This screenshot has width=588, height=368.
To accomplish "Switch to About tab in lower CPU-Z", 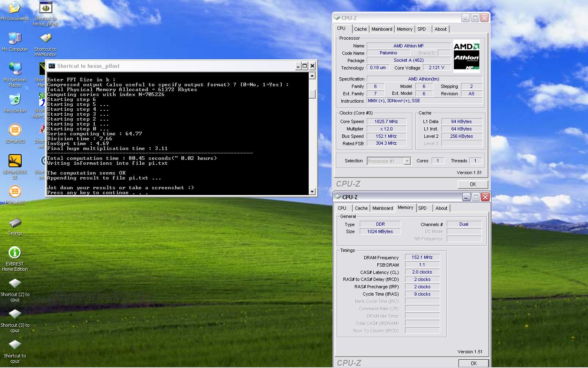I will [441, 208].
